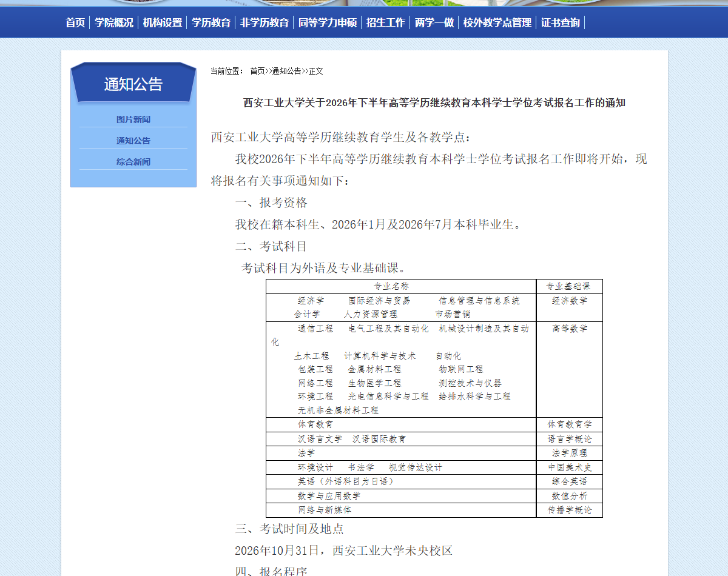This screenshot has width=728, height=576.
Task: Select 同等学力申硕 in the navigation bar
Action: coord(328,22)
